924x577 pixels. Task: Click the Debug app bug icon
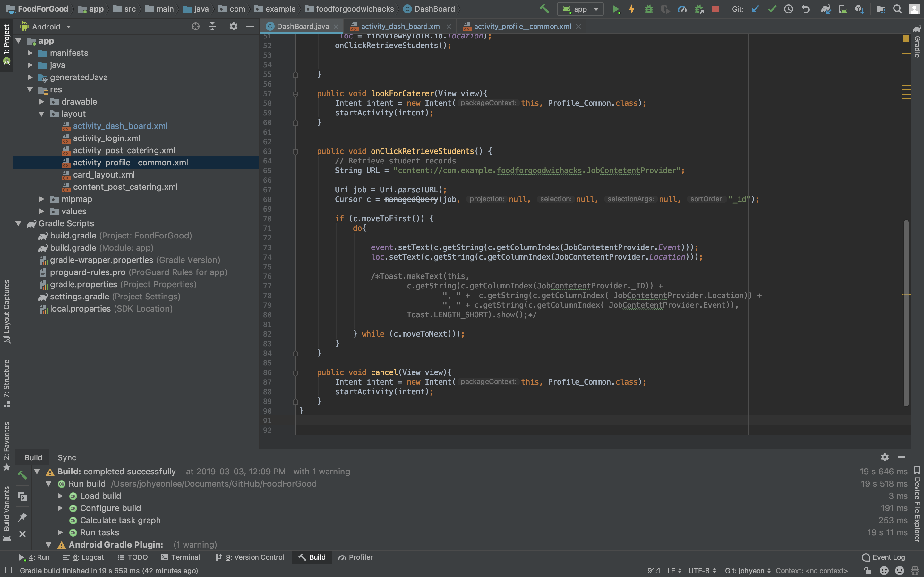coord(648,9)
